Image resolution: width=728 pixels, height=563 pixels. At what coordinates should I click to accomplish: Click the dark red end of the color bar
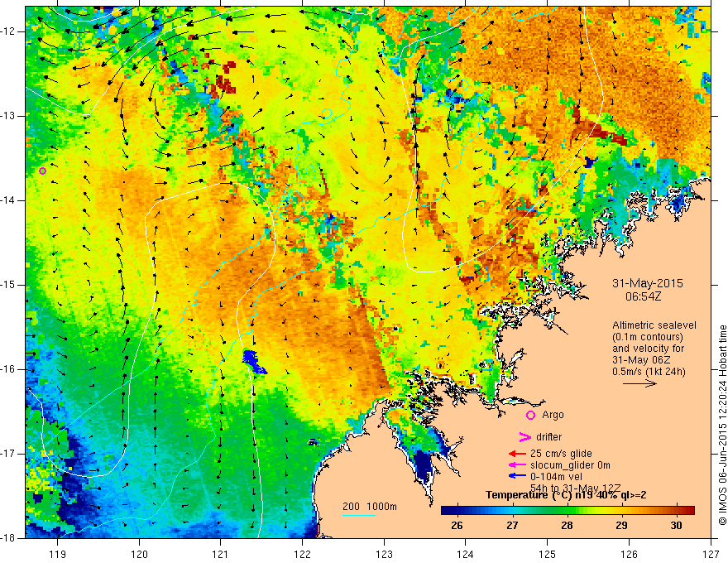[x=690, y=511]
